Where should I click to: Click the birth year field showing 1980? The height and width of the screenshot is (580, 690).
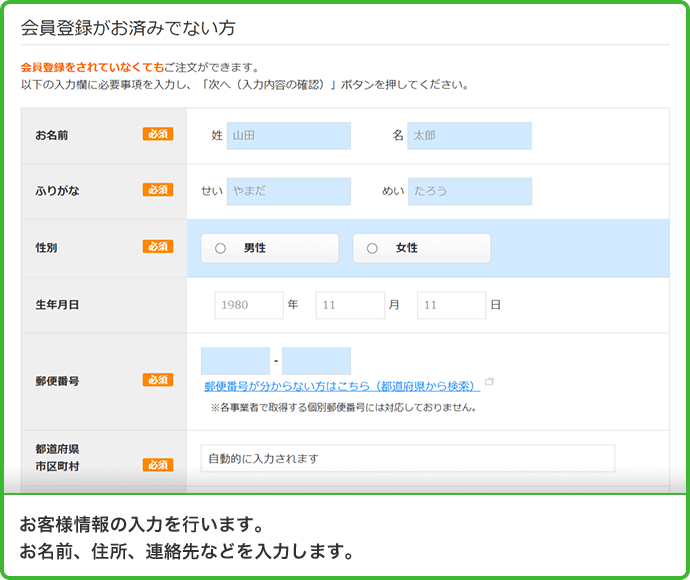(249, 305)
